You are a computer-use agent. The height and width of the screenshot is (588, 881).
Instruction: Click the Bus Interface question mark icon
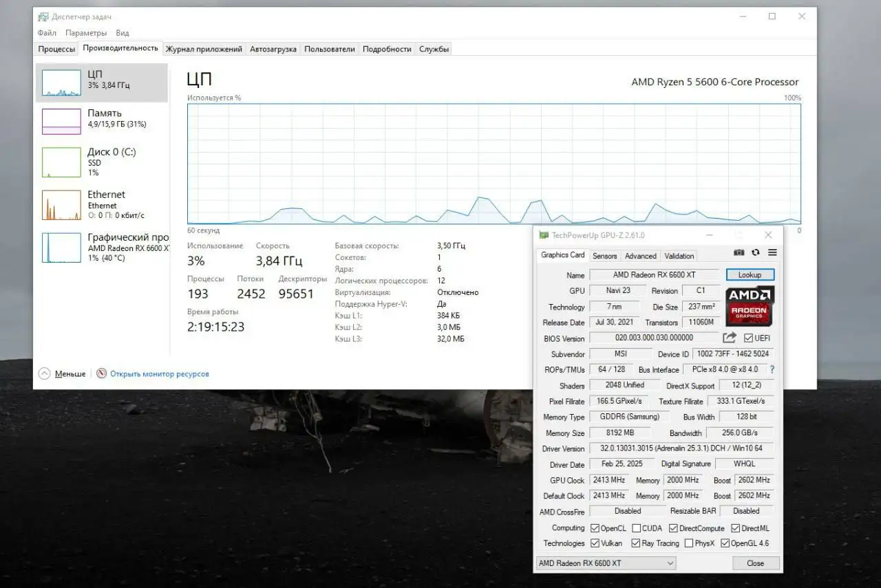point(772,369)
